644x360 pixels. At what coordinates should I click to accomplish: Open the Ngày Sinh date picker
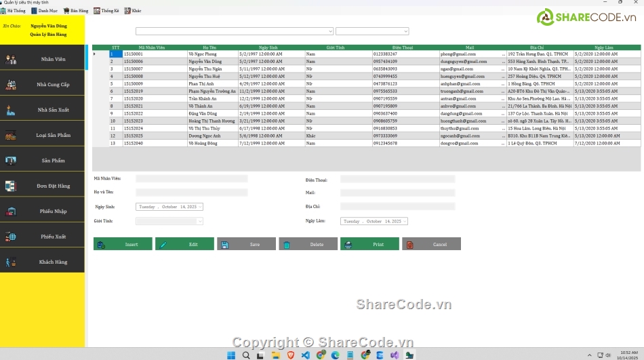click(x=200, y=207)
